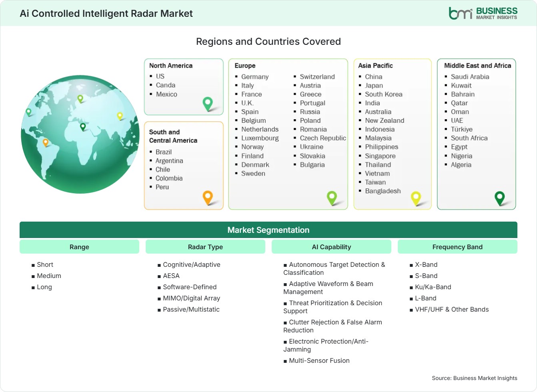The height and width of the screenshot is (392, 537).
Task: Click 'China' in Asia Pacific list
Action: point(374,77)
